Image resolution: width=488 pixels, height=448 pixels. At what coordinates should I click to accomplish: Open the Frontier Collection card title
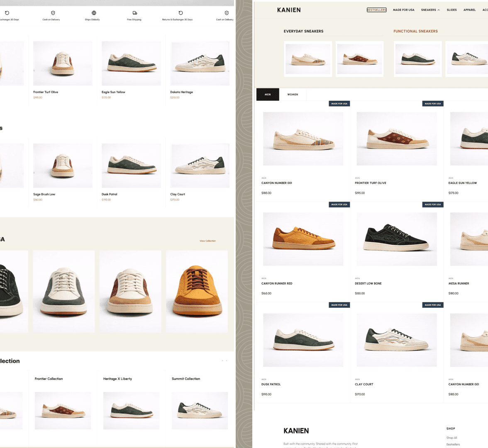tap(49, 379)
